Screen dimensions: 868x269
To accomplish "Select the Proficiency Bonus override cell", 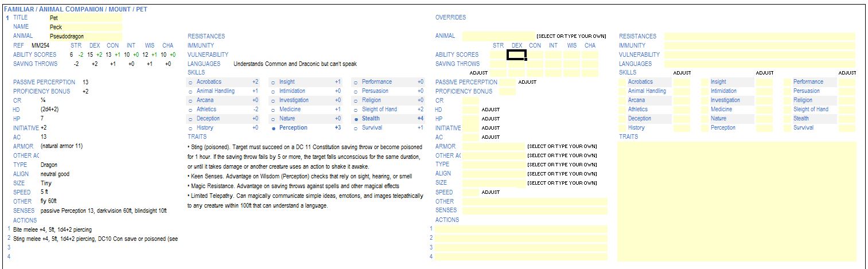I will click(507, 91).
